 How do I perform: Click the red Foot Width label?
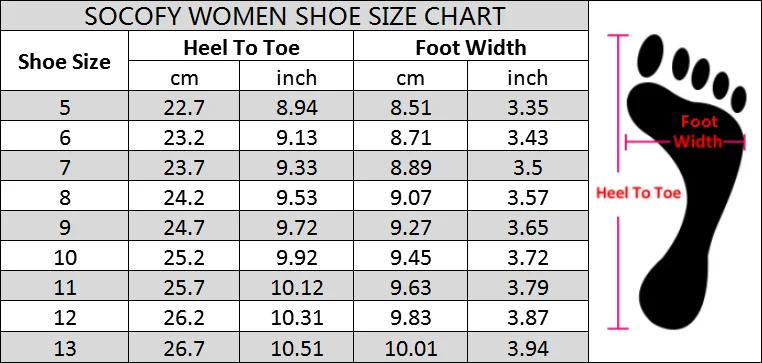pyautogui.click(x=698, y=131)
